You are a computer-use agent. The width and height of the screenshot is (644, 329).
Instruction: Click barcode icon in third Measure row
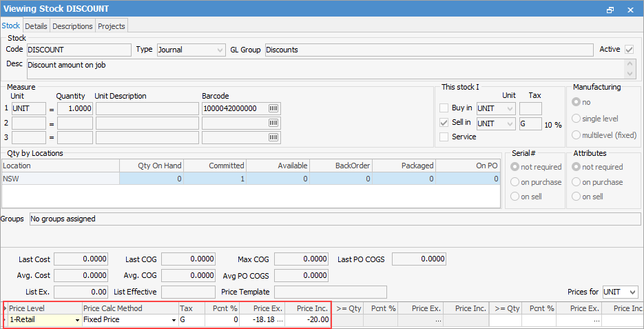[x=273, y=137]
